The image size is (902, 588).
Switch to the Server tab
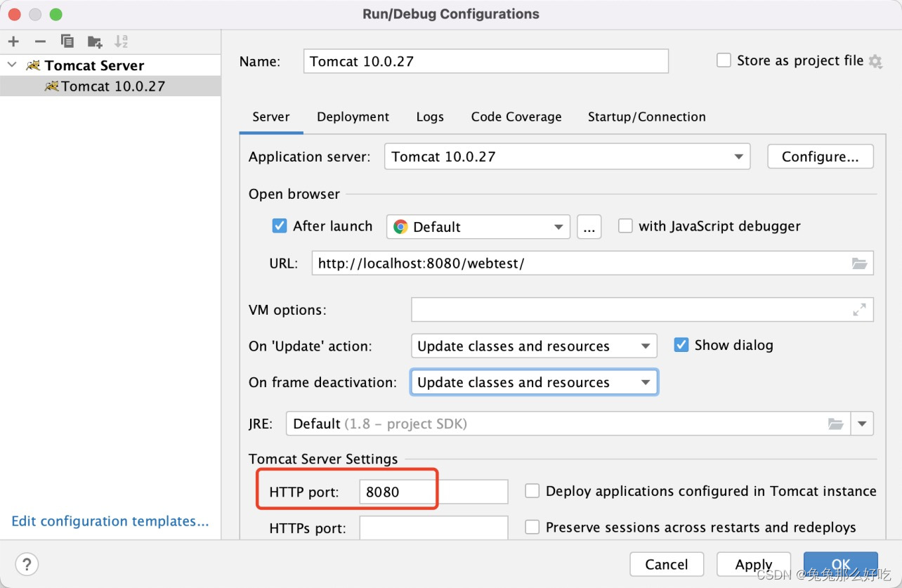tap(271, 117)
